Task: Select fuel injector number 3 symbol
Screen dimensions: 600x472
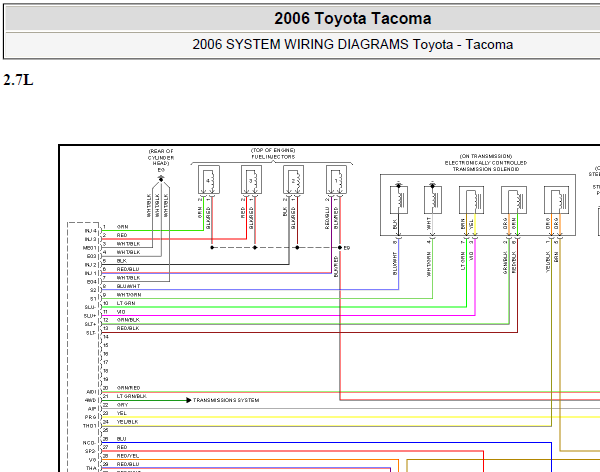Action: [251, 180]
